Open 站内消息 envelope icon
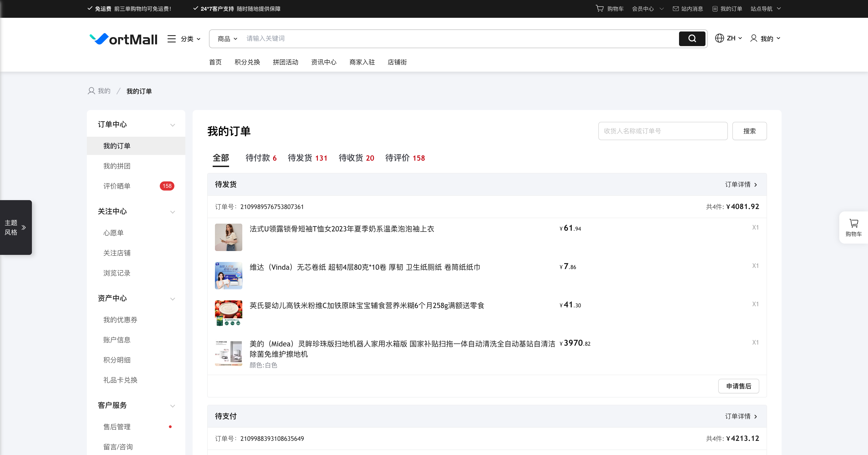 676,9
